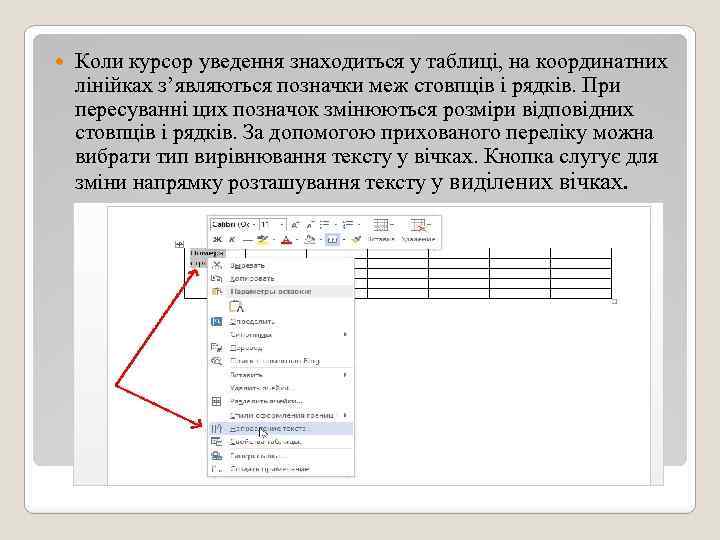This screenshot has height=540, width=720.
Task: Click the Cut (Вырезать) scissors icon
Action: point(217,265)
